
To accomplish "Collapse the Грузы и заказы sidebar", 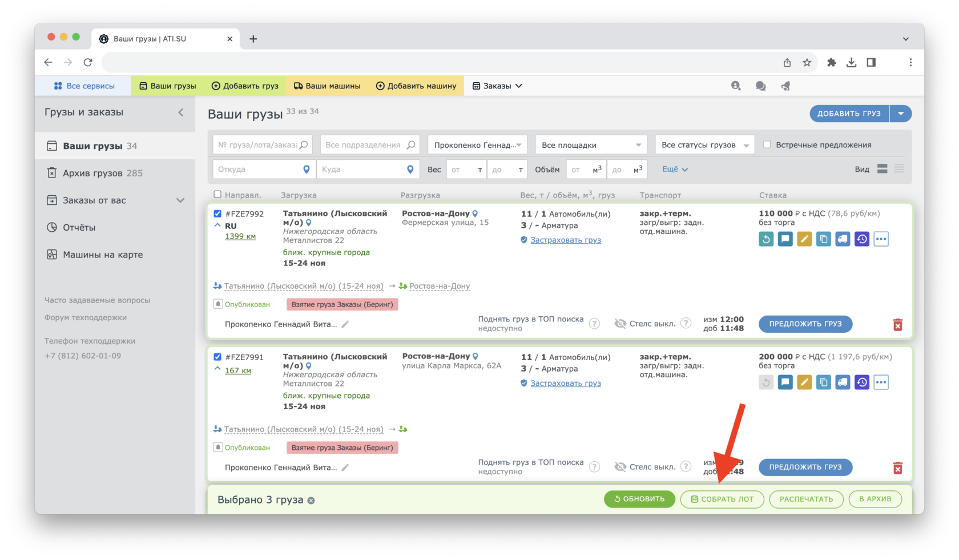I will click(181, 112).
